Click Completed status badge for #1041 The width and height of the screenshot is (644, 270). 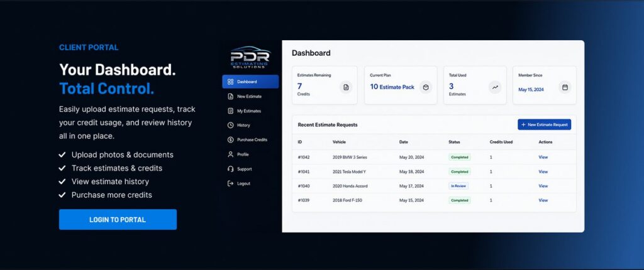point(459,171)
